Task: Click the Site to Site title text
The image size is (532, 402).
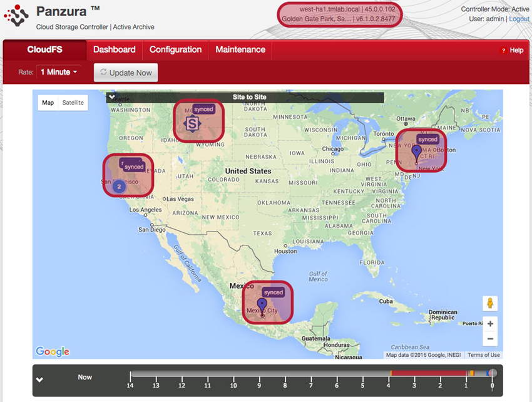Action: pos(249,97)
